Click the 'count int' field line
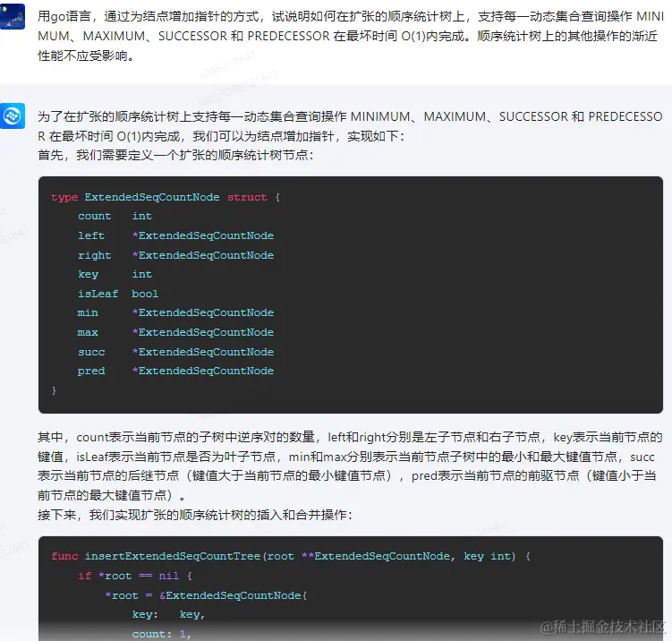 tap(115, 216)
